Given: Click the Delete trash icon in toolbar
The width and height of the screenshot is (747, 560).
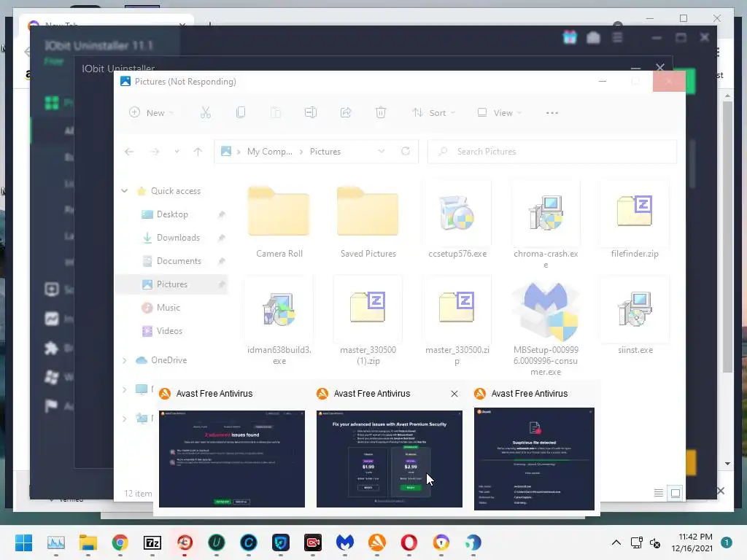Looking at the screenshot, I should pyautogui.click(x=381, y=113).
